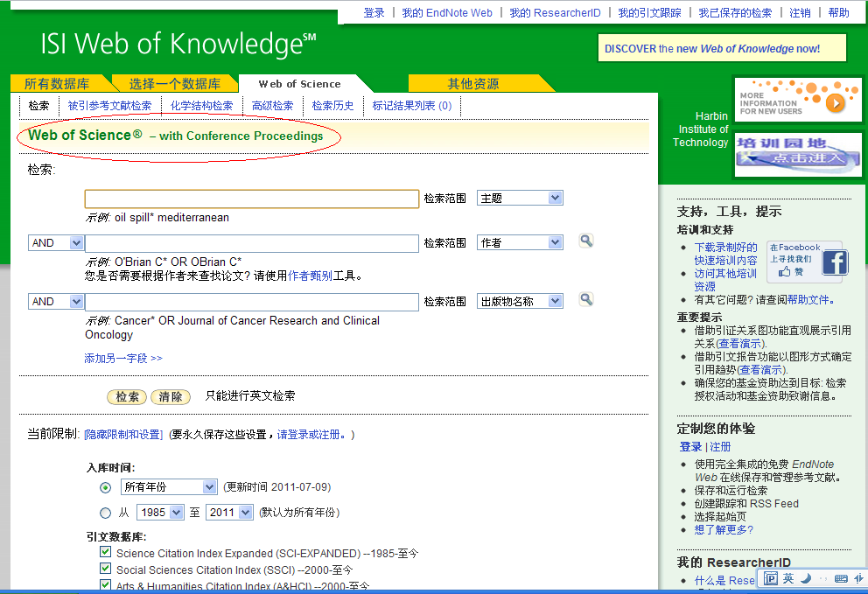This screenshot has width=868, height=594.
Task: Open the 高级检索 advanced search tab
Action: click(x=272, y=106)
